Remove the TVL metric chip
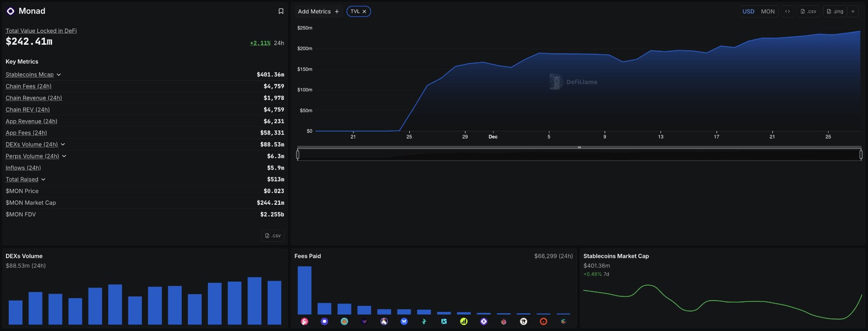The image size is (868, 331). [x=365, y=12]
